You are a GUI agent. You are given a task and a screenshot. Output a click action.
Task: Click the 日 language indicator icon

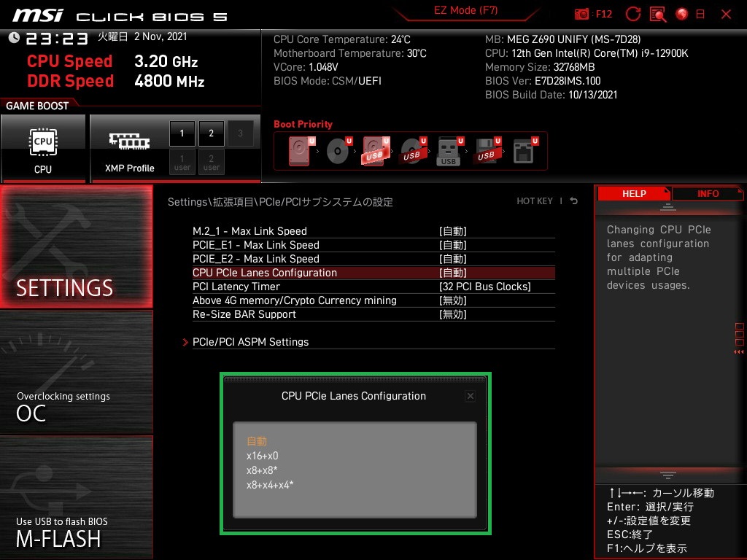(x=700, y=15)
